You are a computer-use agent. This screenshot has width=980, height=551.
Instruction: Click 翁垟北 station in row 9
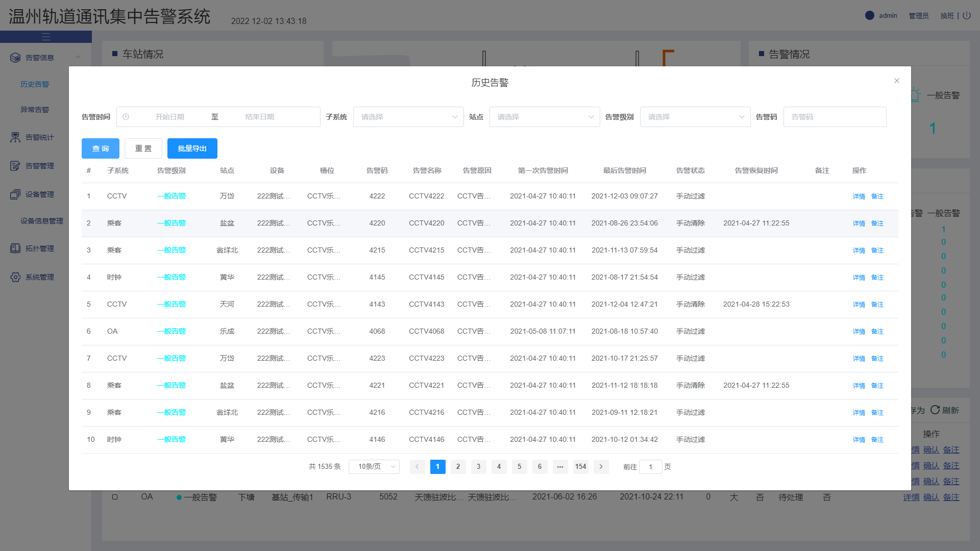[x=227, y=412]
